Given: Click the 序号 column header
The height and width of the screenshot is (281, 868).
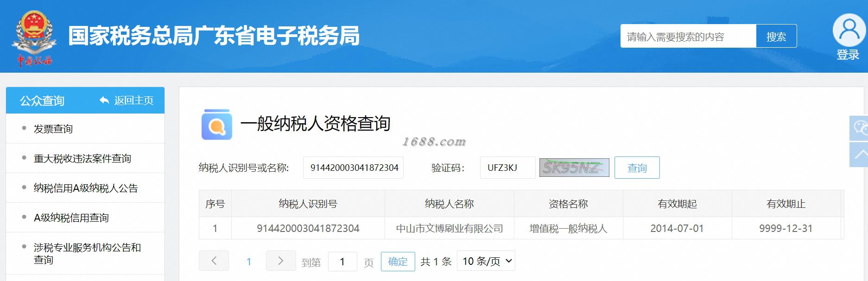Looking at the screenshot, I should pyautogui.click(x=215, y=204).
